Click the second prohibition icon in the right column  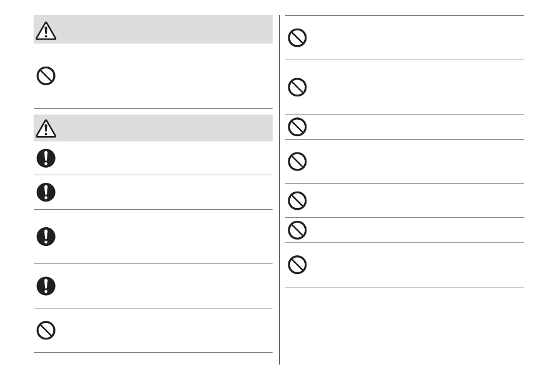297,87
